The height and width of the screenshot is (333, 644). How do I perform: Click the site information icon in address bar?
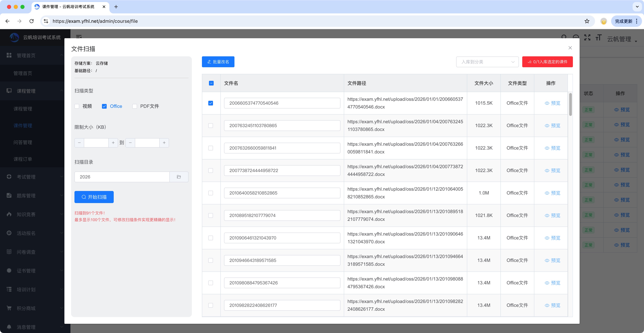[x=46, y=21]
